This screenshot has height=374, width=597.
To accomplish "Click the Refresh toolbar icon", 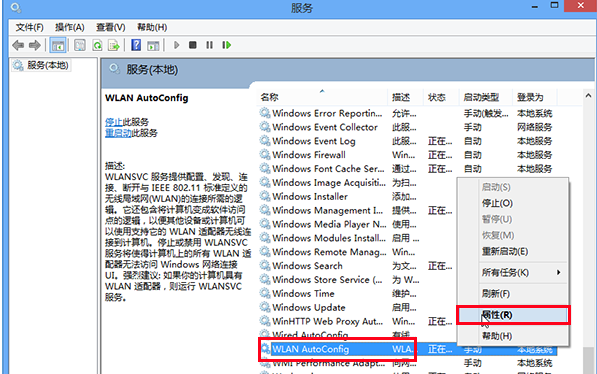I will [x=97, y=45].
